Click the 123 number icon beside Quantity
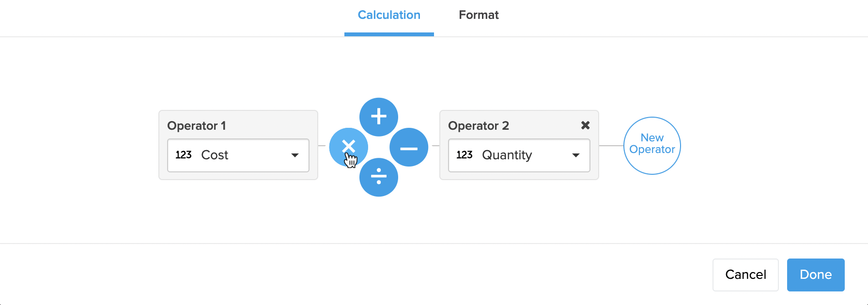Screen dimensions: 868x305 pyautogui.click(x=465, y=155)
